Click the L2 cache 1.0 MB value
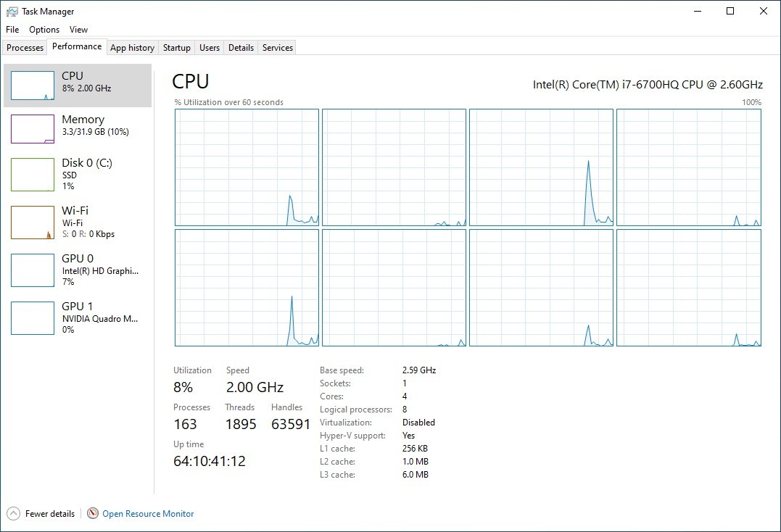The height and width of the screenshot is (532, 781). click(x=415, y=462)
